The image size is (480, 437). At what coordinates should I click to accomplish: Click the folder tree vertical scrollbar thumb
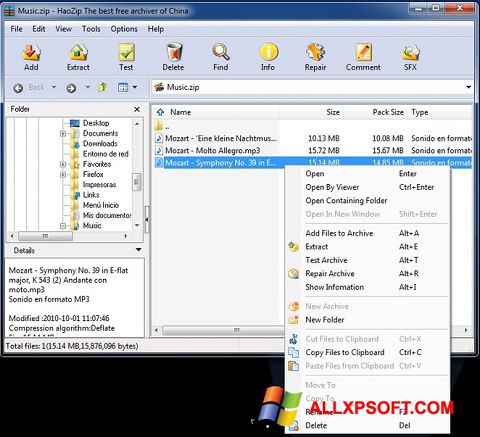(136, 182)
